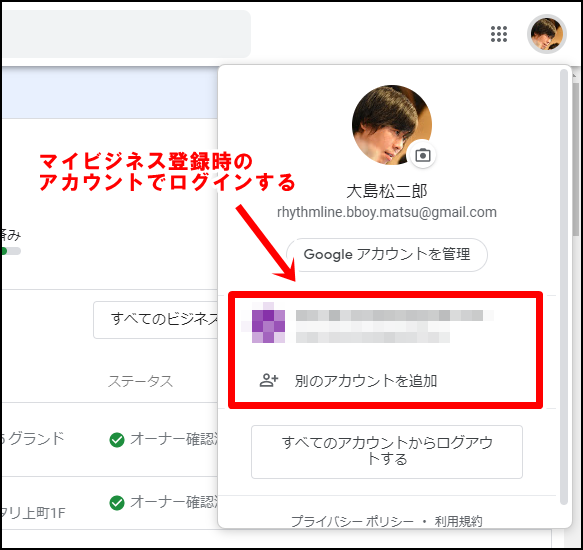583x550 pixels.
Task: Click the large profile picture in account panel
Action: (392, 125)
